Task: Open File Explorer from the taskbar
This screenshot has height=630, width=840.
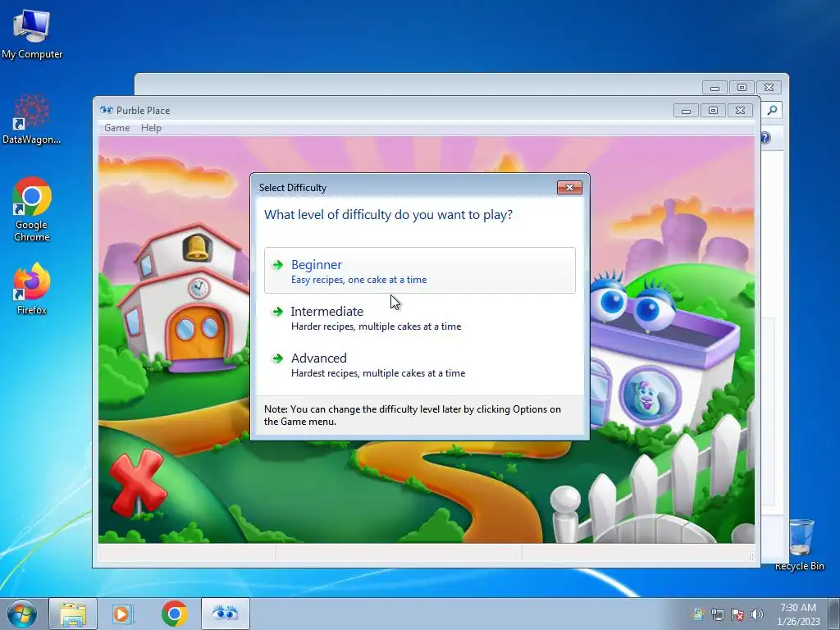Action: click(x=73, y=614)
